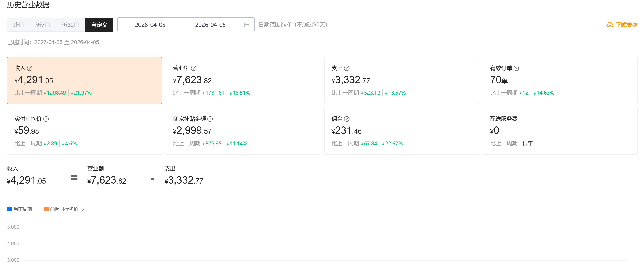644x271 pixels.
Task: Toggle the orange 商圈同行均值 legend swatch
Action: click(x=46, y=209)
